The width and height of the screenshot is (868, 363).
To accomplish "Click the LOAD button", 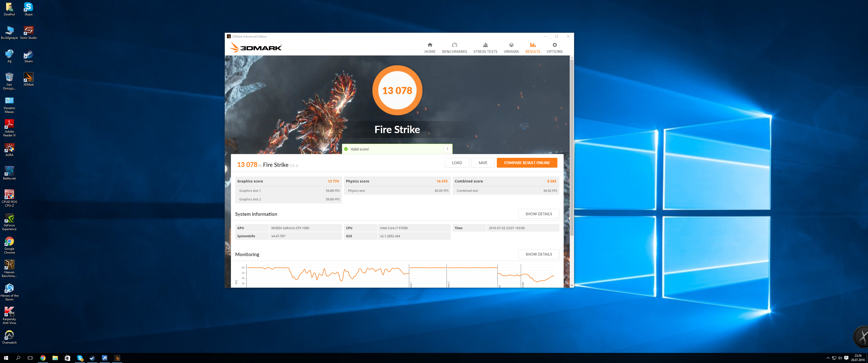I will tap(456, 163).
